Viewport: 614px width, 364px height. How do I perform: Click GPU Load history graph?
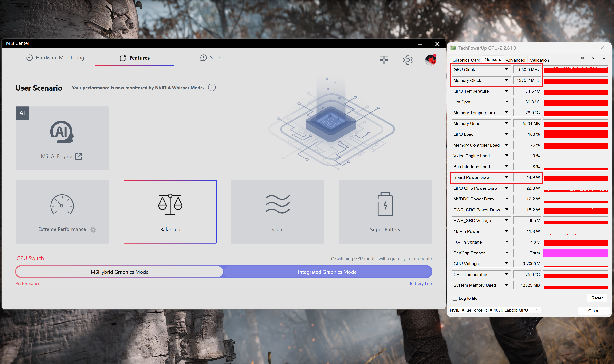coord(575,134)
